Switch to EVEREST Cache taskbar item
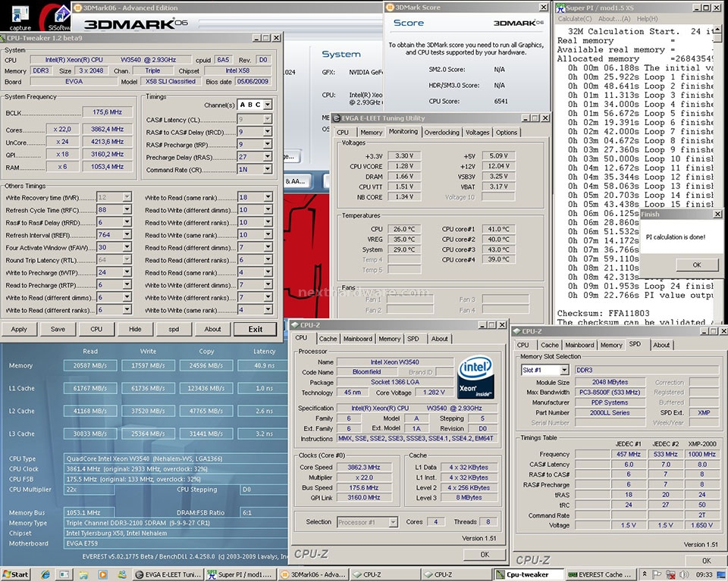The height and width of the screenshot is (582, 728). (599, 574)
